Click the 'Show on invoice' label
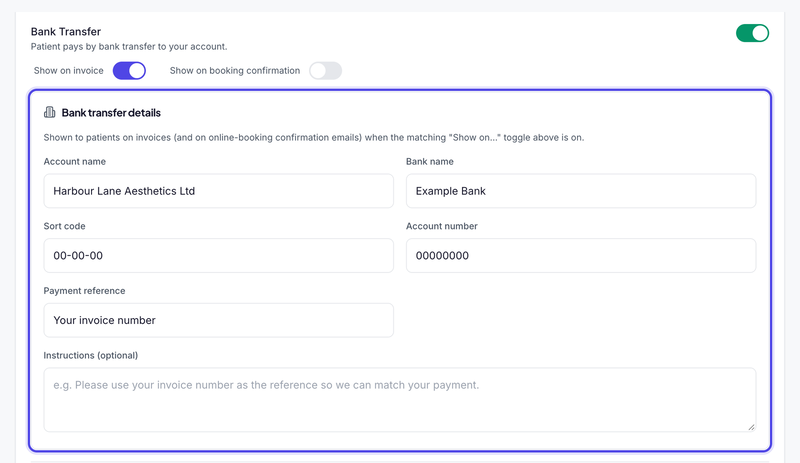 [68, 70]
